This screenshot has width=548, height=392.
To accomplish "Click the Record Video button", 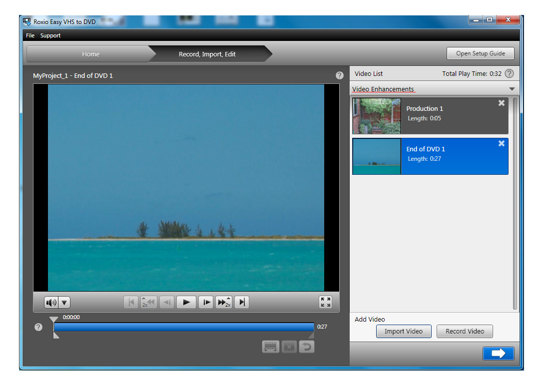I will (465, 331).
